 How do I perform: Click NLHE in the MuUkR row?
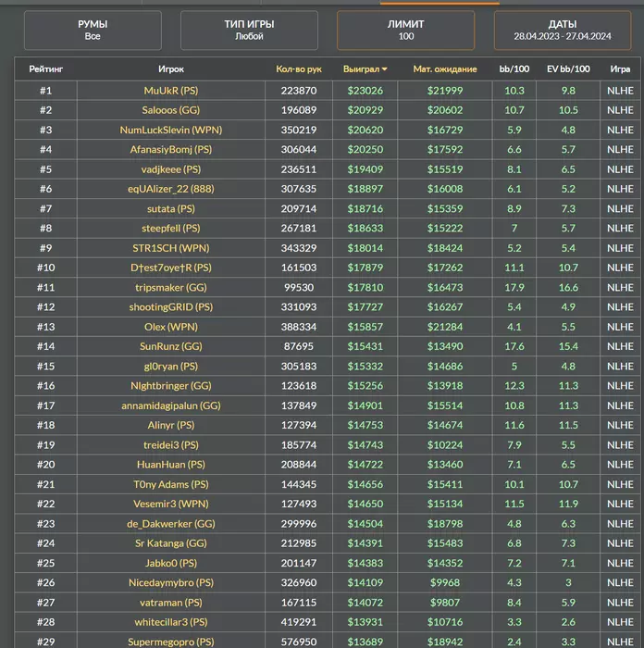(620, 91)
